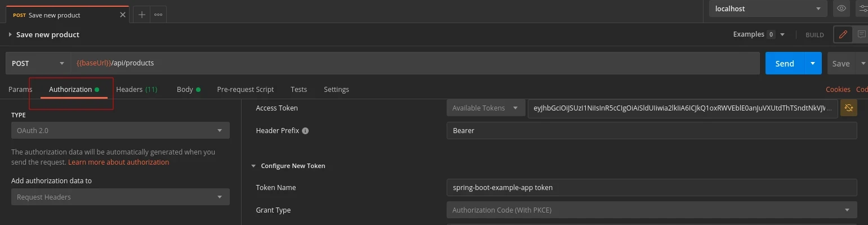Expand the Save new product request title

[10, 34]
